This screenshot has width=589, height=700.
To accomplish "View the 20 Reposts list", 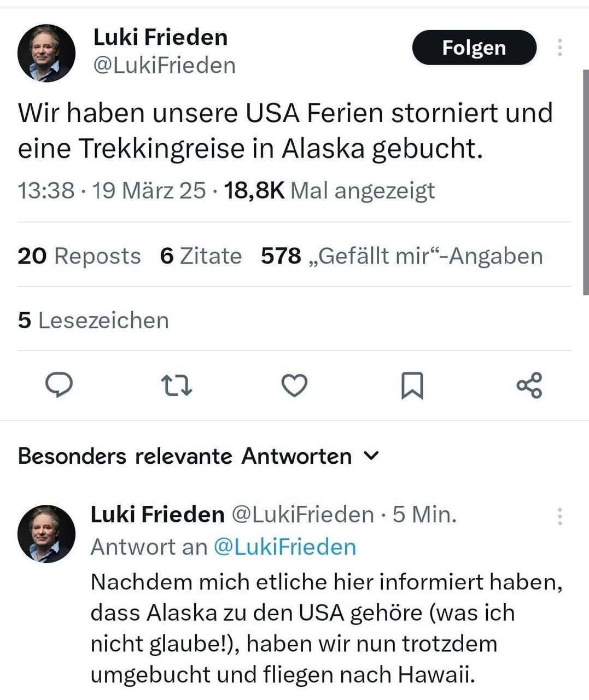I will coord(79,256).
